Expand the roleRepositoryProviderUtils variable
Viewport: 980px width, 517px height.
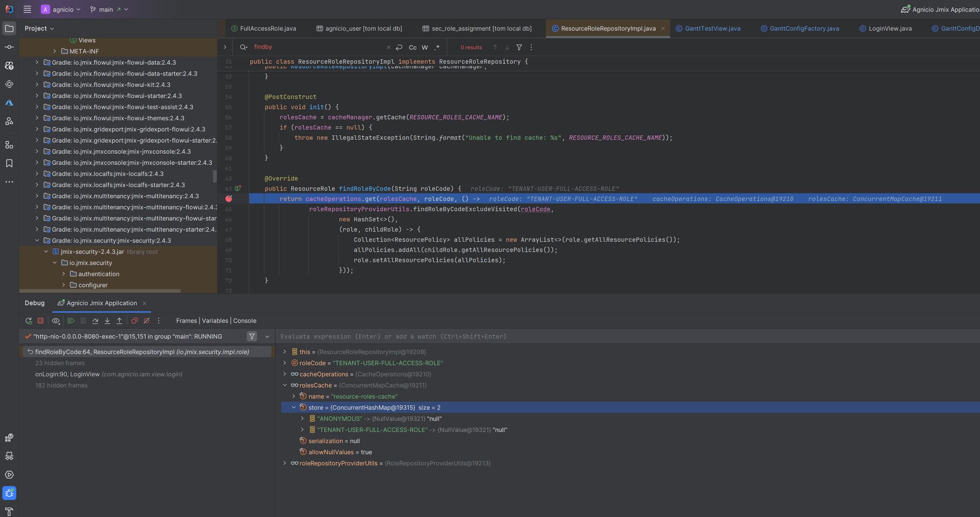click(285, 463)
